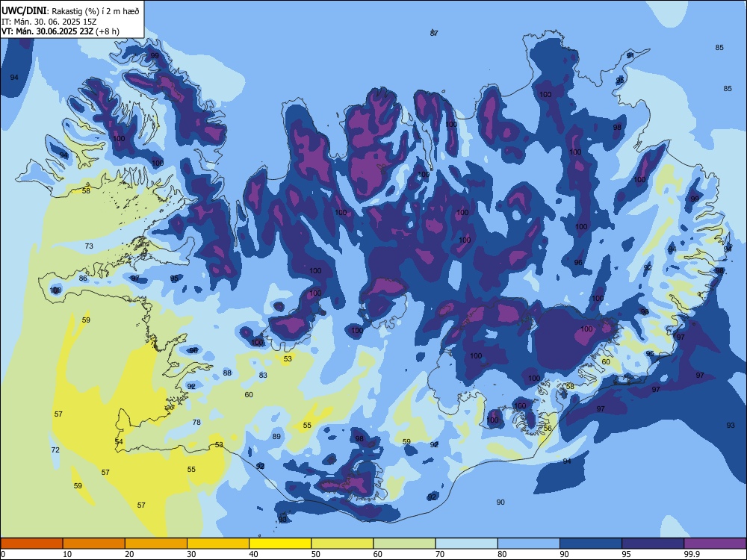Click the humidity value 56 on the map
Screen dimensions: 747x560
tap(548, 428)
